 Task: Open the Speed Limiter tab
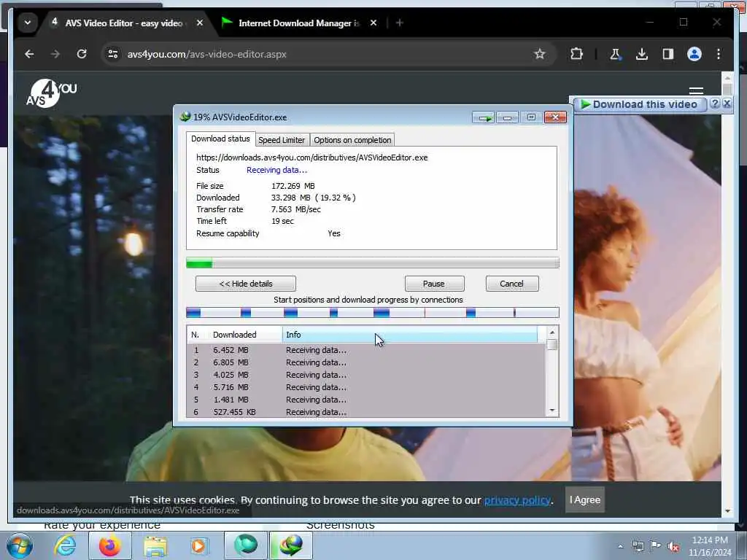pyautogui.click(x=282, y=140)
